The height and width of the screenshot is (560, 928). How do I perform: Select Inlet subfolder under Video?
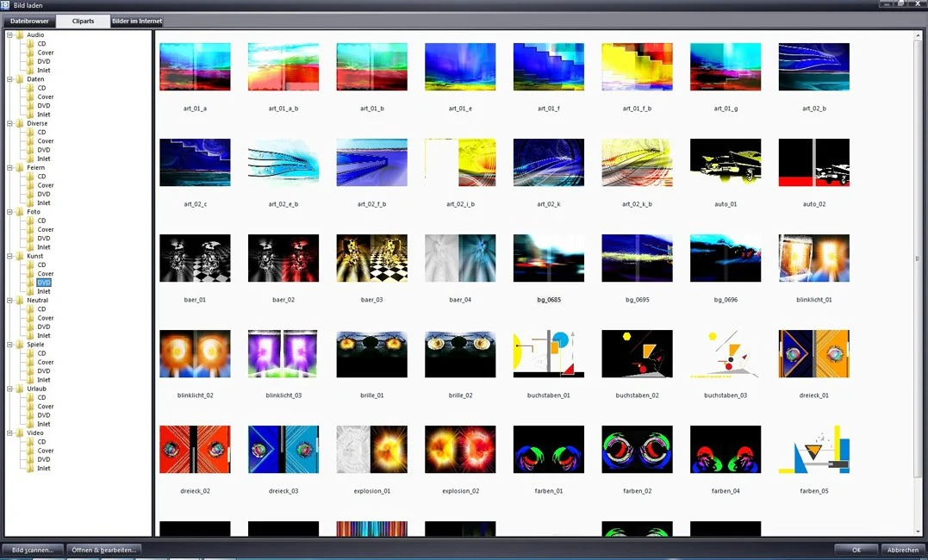coord(44,468)
